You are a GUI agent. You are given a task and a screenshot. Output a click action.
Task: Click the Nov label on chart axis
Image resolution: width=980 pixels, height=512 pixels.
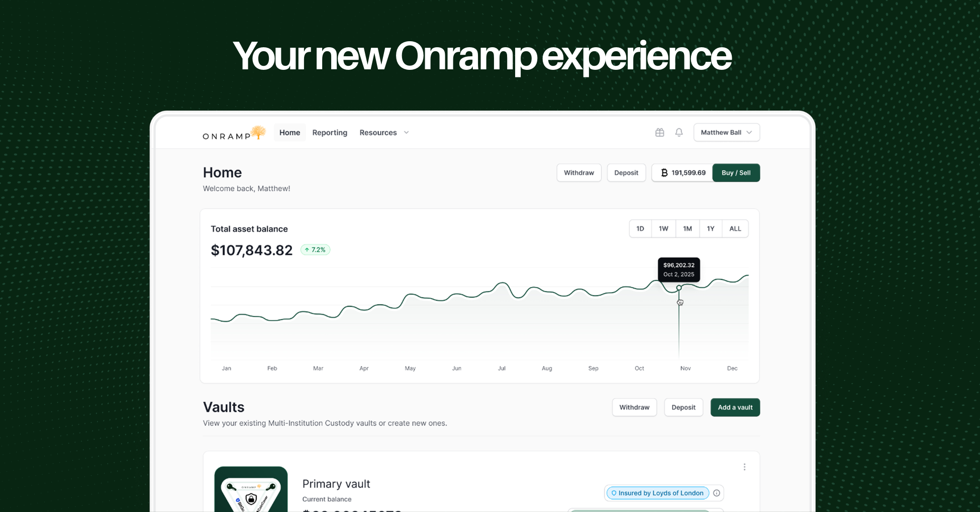click(685, 368)
